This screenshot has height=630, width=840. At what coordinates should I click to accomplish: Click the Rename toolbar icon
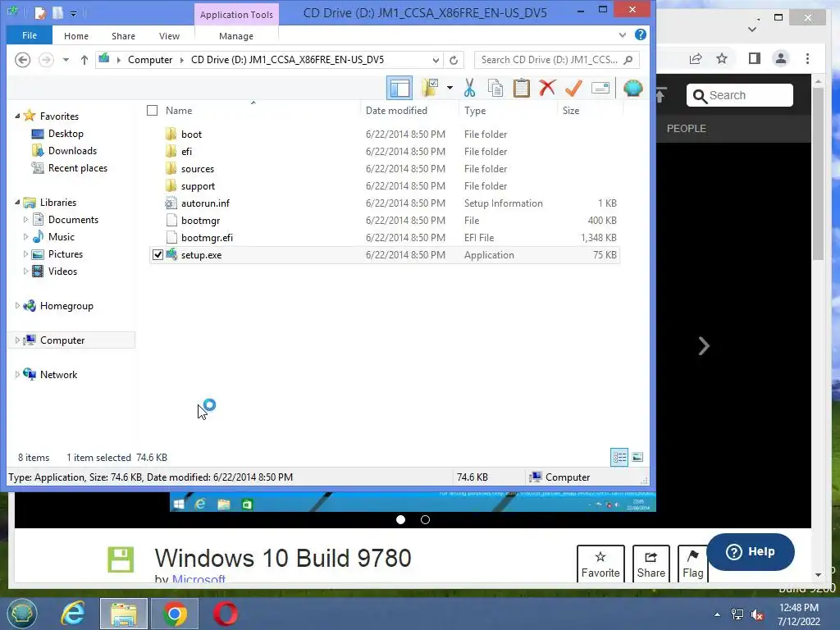click(x=600, y=88)
